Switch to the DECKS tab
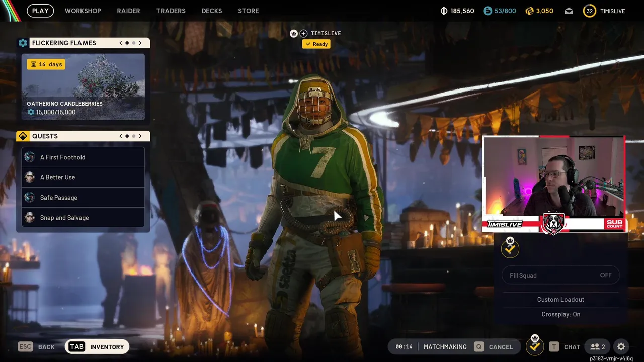 click(x=211, y=11)
